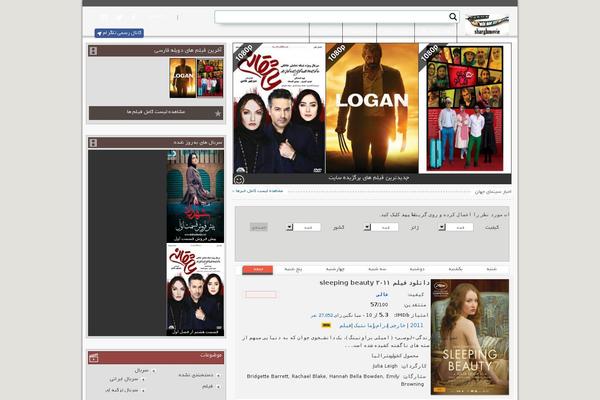Viewport: 600px width, 400px height.
Task: Open the official Telegram channel button
Action: tap(119, 33)
